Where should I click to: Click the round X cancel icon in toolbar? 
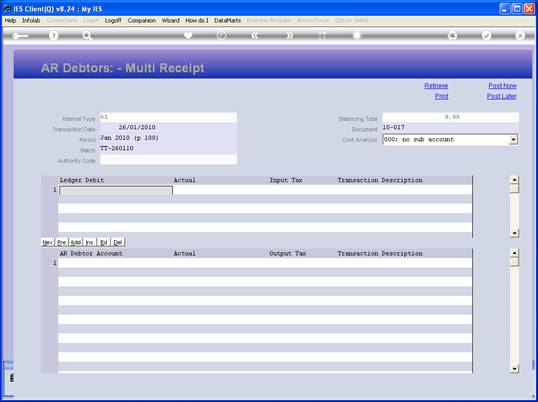pos(520,35)
